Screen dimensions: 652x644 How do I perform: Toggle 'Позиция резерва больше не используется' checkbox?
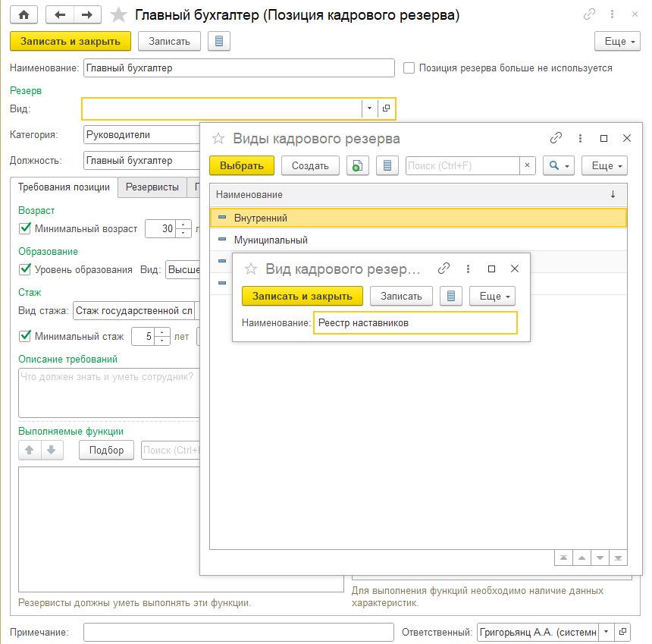[x=409, y=68]
